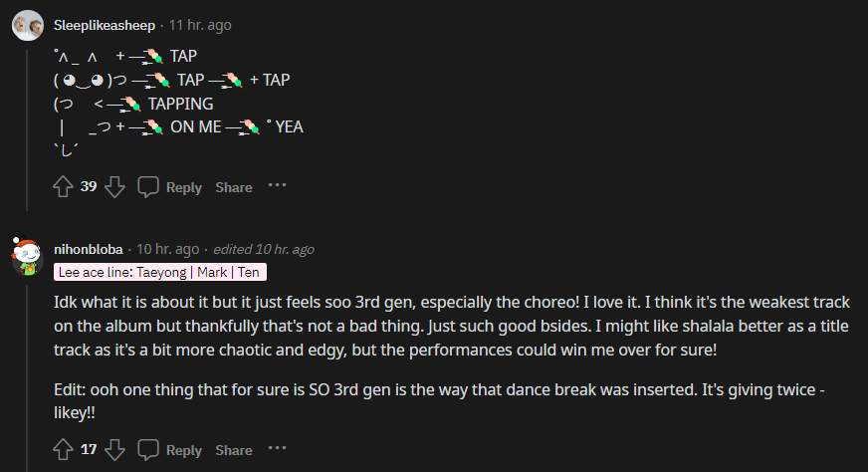This screenshot has width=868, height=472.
Task: Downvote Sleeplikeasheep's comment
Action: click(x=114, y=187)
